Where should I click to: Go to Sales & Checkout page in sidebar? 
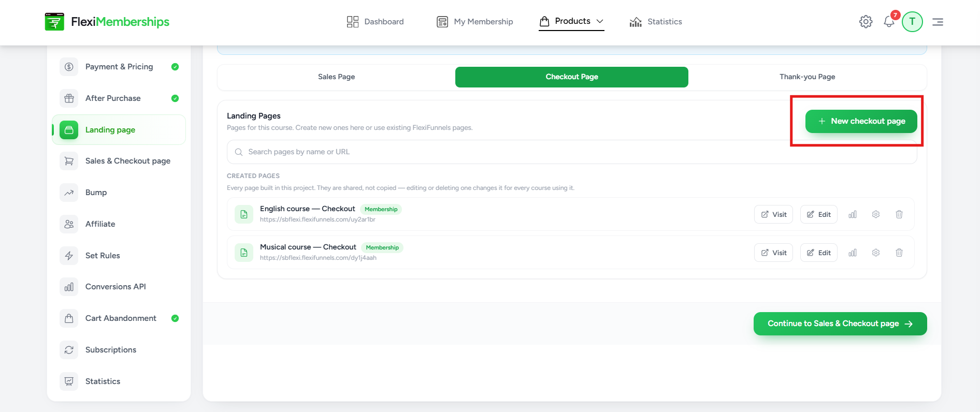(119, 161)
